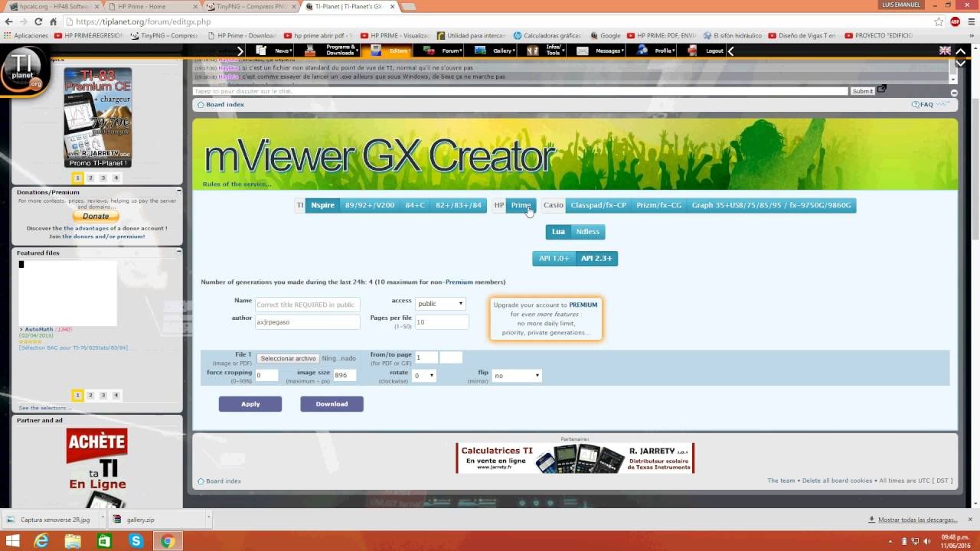The height and width of the screenshot is (551, 980).
Task: Click the TI-Planet logo
Action: (24, 72)
